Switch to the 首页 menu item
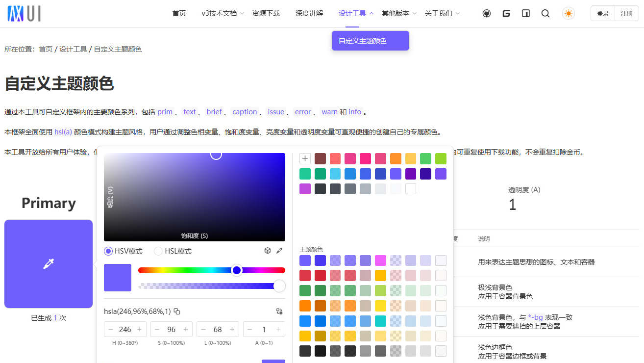This screenshot has width=644, height=363. pos(179,13)
